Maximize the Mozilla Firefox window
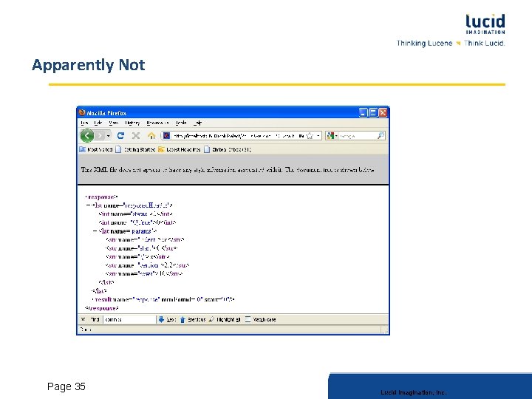The image size is (532, 399). [373, 112]
